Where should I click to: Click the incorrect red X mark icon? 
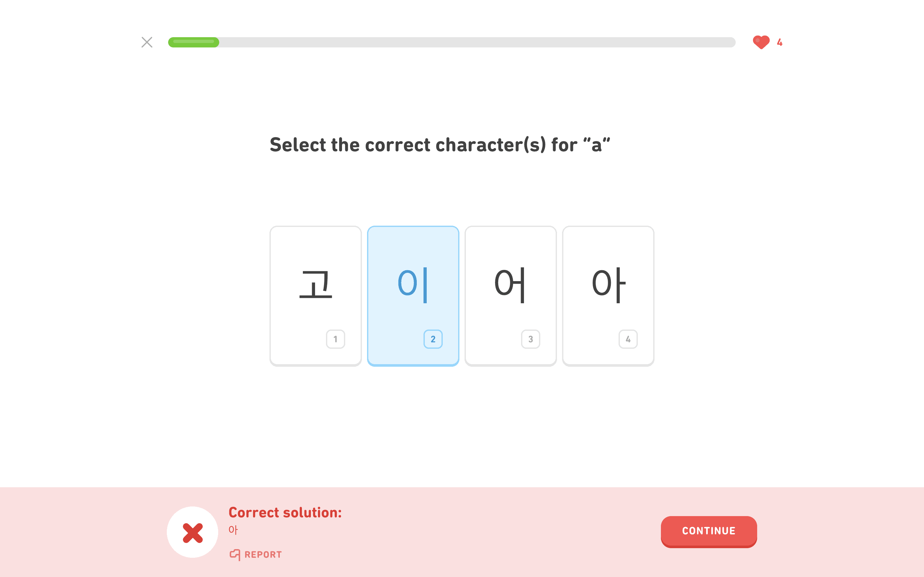(193, 532)
